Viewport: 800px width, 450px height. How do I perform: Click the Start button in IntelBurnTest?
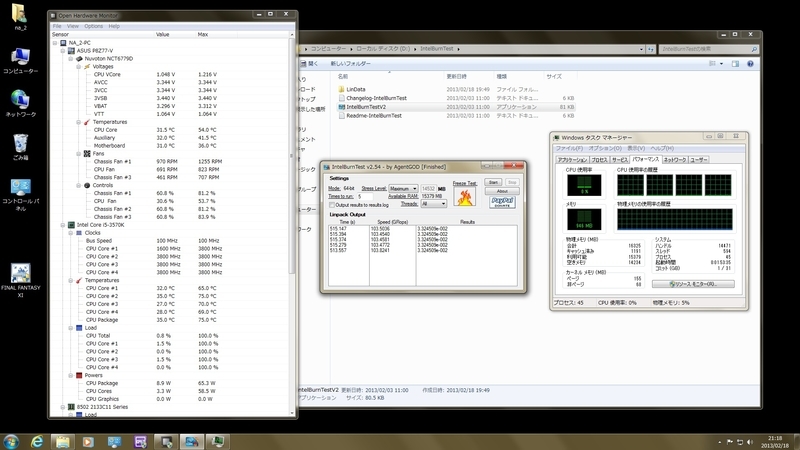(x=493, y=182)
